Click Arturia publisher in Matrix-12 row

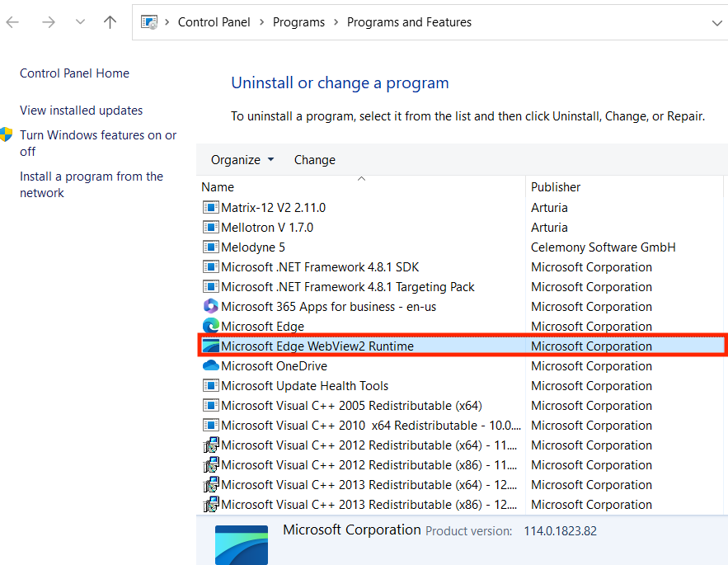click(x=549, y=208)
